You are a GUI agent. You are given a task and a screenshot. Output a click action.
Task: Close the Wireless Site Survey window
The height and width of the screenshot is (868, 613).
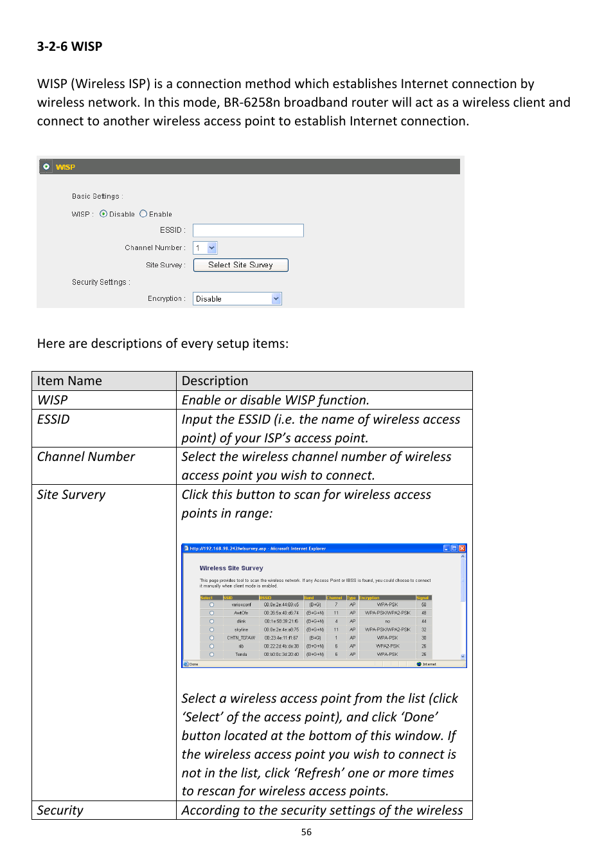462,548
